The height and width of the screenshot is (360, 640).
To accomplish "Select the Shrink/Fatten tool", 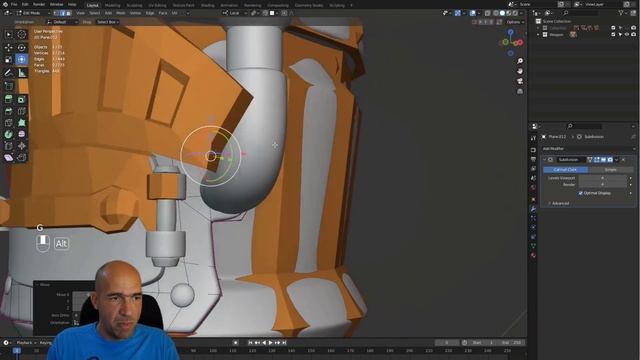I will tap(22, 146).
